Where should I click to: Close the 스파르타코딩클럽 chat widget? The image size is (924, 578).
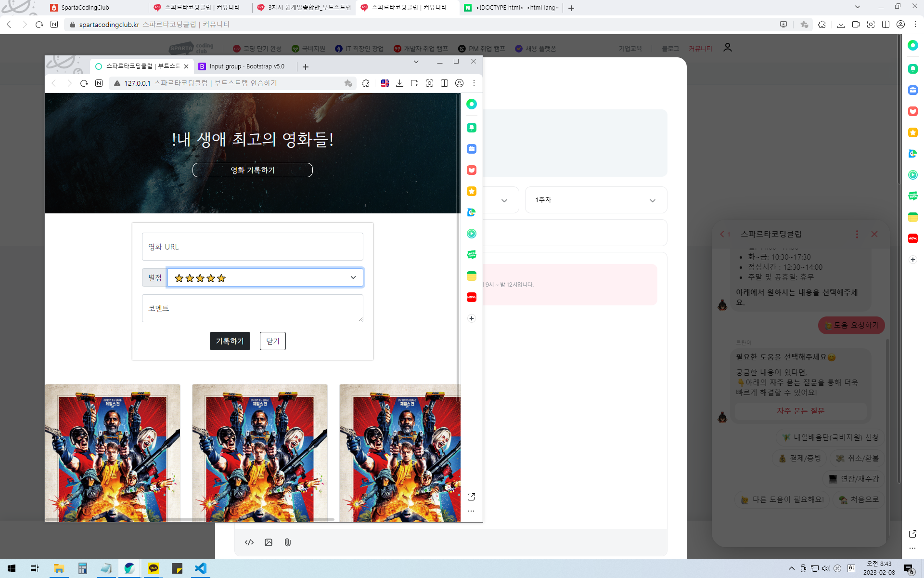874,234
